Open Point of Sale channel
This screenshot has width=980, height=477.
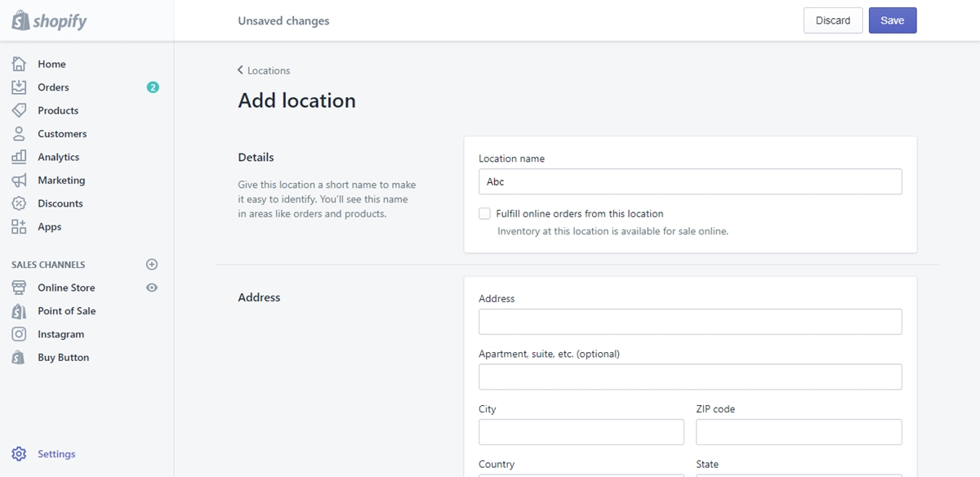tap(67, 311)
